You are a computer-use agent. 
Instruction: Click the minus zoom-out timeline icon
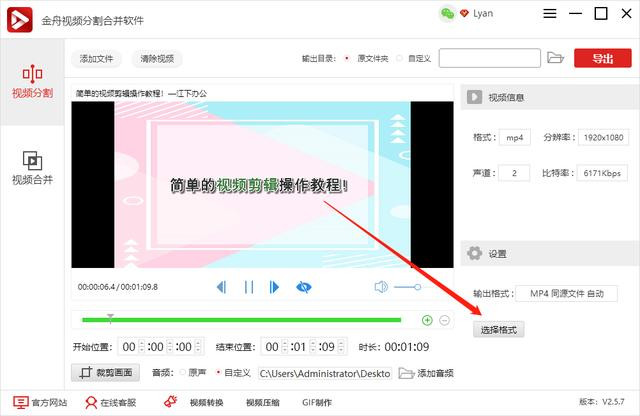tap(444, 320)
